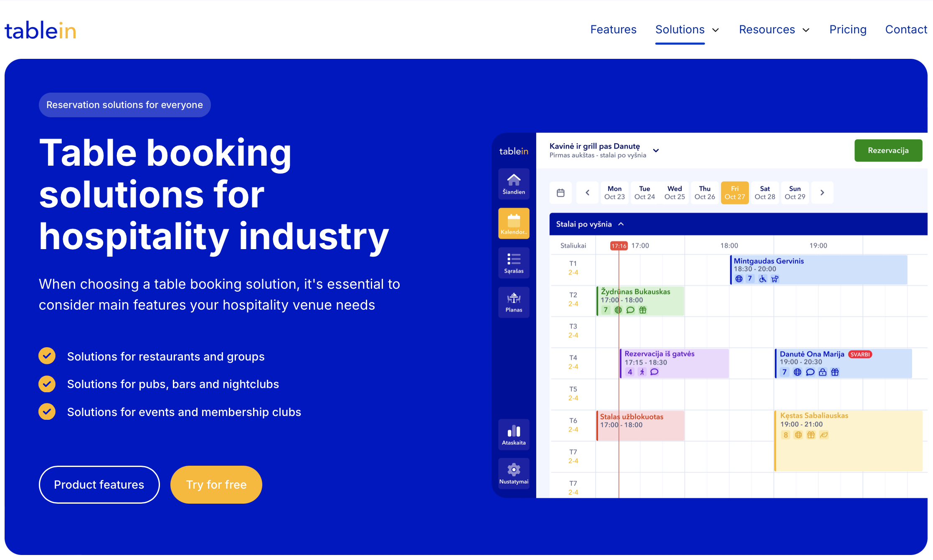
Task: Open the Kavinė ir grill pas Danutę venue dropdown
Action: tap(656, 151)
